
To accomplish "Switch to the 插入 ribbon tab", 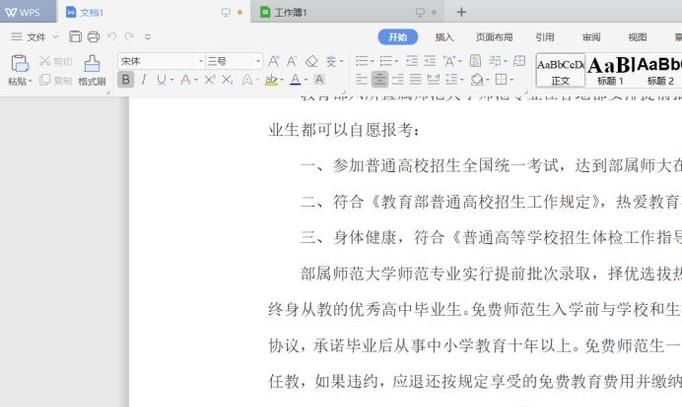I will tap(444, 37).
